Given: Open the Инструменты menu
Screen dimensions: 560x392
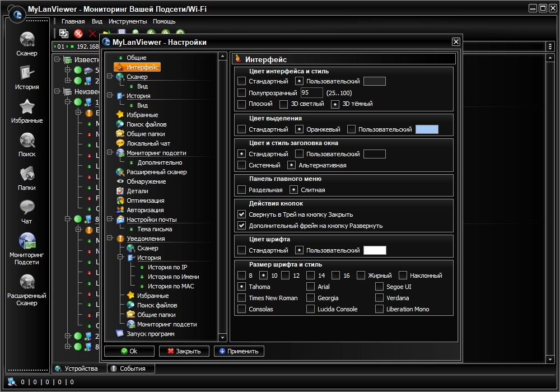Looking at the screenshot, I should click(128, 21).
